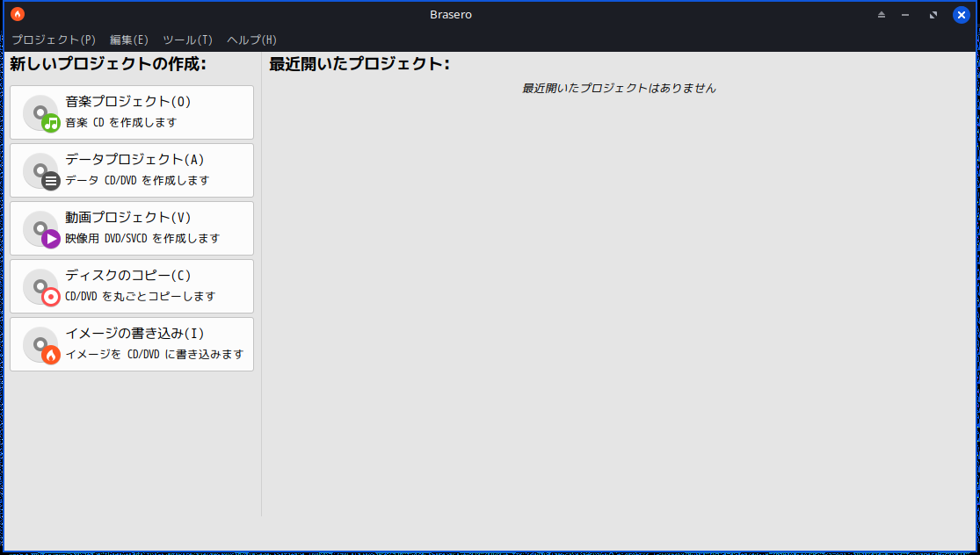The width and height of the screenshot is (980, 555).
Task: Click the red disc copy icon
Action: (x=41, y=288)
